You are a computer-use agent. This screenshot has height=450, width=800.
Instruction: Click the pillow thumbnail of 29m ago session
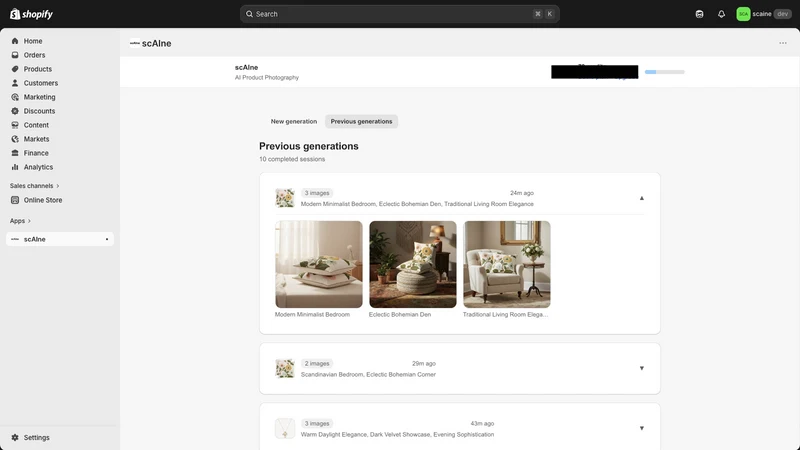[285, 368]
